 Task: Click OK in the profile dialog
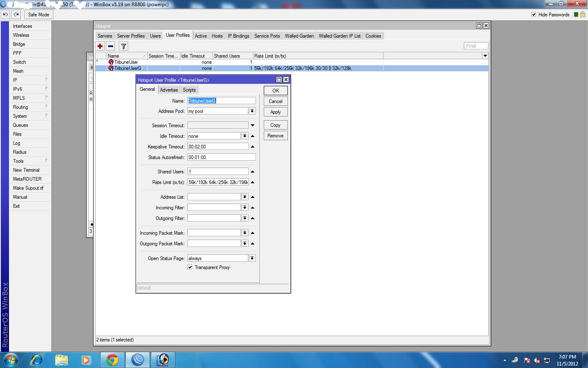(276, 91)
